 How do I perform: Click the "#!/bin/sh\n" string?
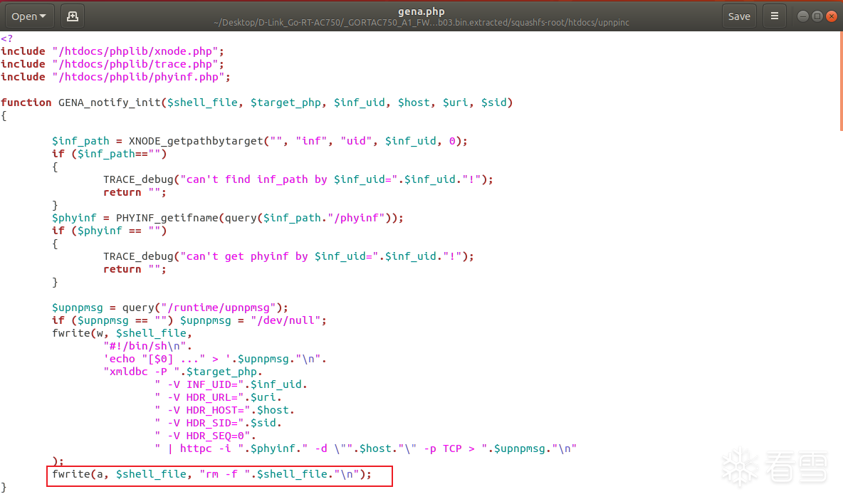pos(145,346)
